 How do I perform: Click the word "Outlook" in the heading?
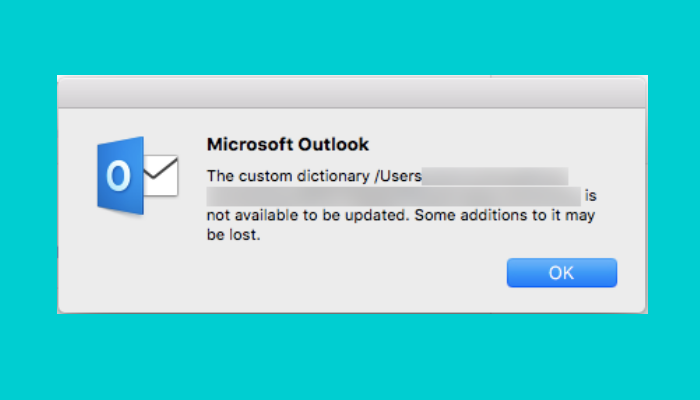(x=334, y=144)
